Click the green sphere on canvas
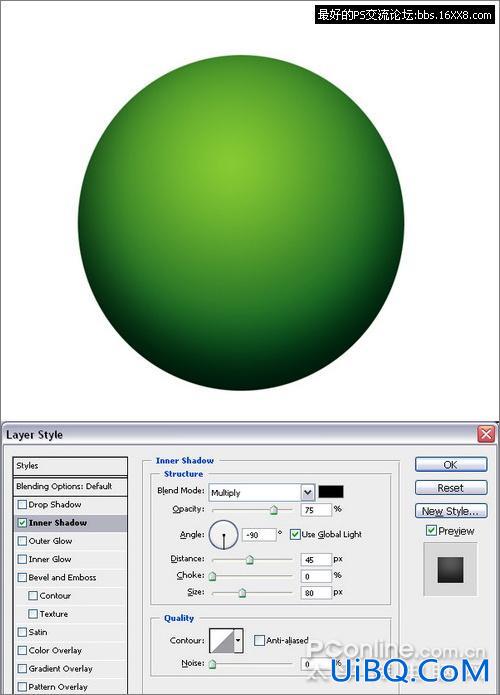 point(241,223)
